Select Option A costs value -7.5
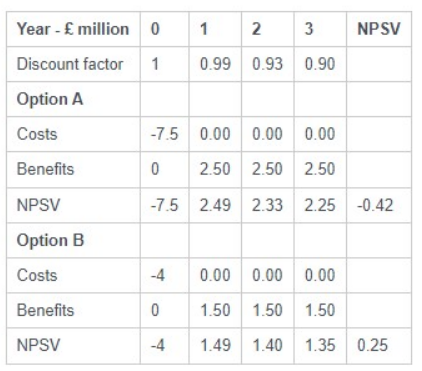The height and width of the screenshot is (371, 422). [x=165, y=134]
